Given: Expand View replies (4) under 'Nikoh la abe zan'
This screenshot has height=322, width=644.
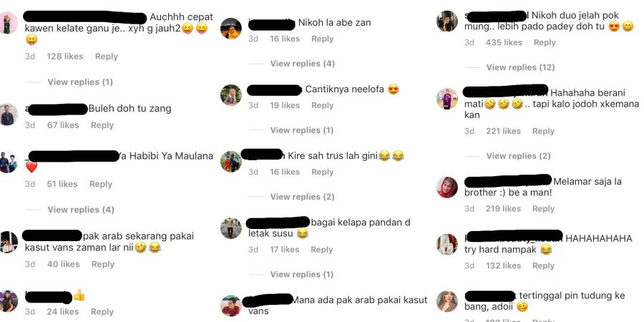Looking at the screenshot, I should 302,63.
